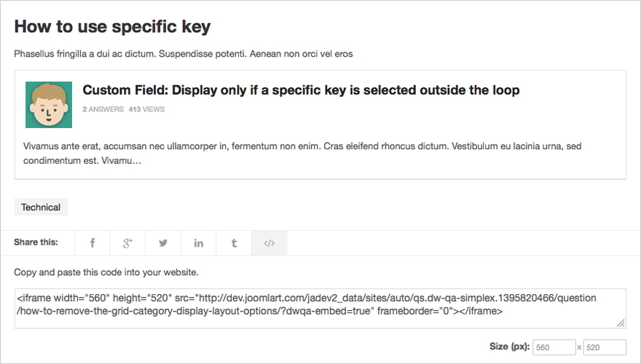Screen dimensions: 641x364
Task: Click the Size (px) label
Action: pyautogui.click(x=509, y=347)
